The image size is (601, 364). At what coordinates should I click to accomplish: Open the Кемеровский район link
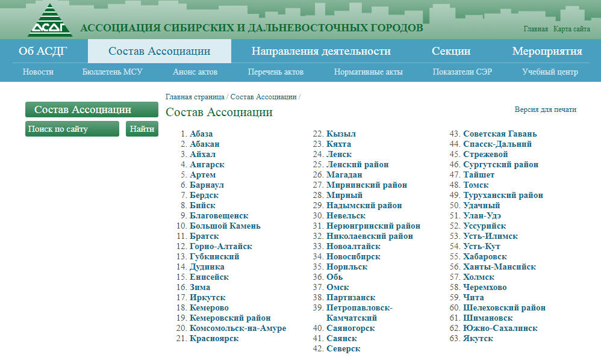[x=230, y=318]
